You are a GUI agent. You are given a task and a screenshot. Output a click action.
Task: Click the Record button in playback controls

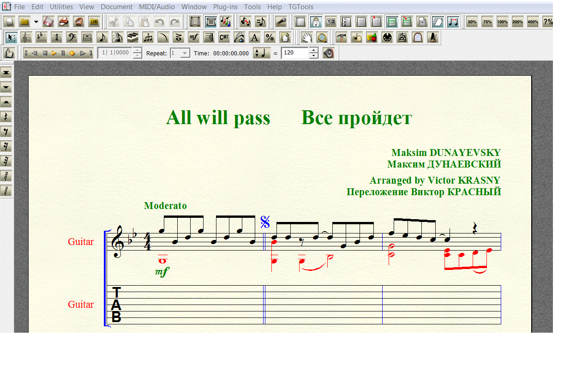(x=72, y=53)
